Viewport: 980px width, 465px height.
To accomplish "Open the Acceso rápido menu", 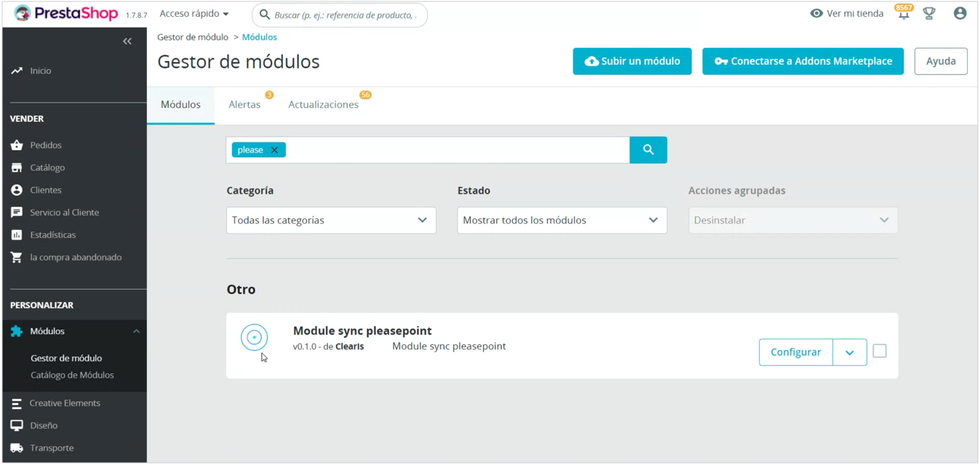I will click(x=194, y=14).
